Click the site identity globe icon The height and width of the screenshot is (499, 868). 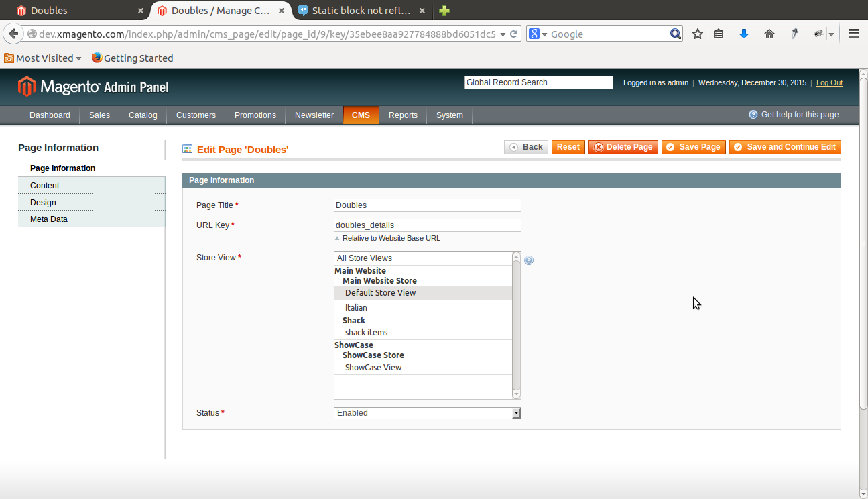pyautogui.click(x=32, y=34)
